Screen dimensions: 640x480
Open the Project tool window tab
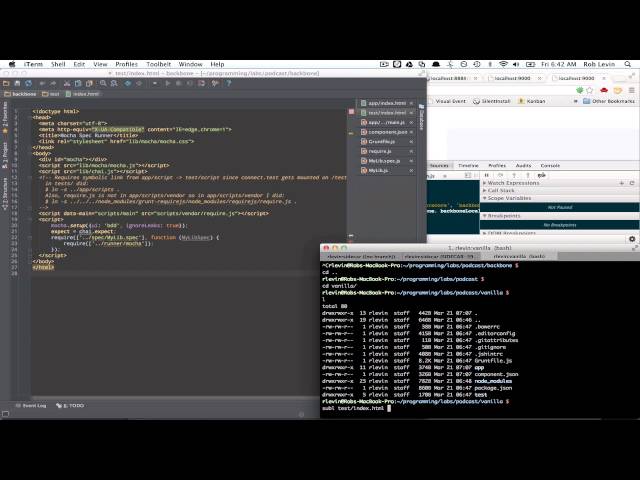tap(5, 156)
